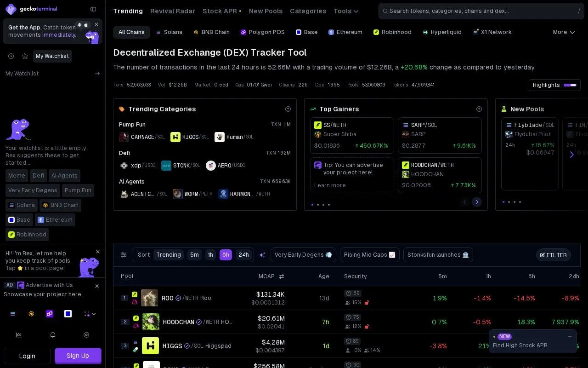Select the Solana icon in sidebar footer
Screen dimensions: 588x368
pos(13,314)
